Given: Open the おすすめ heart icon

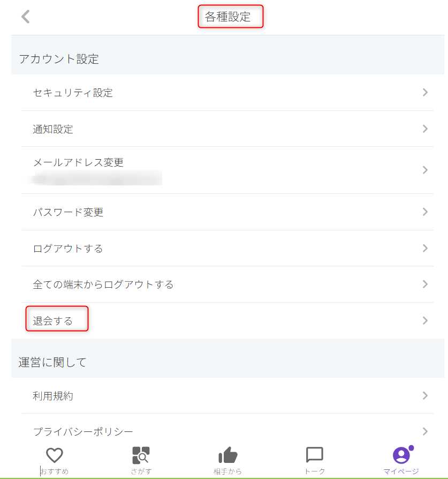Looking at the screenshot, I should [x=54, y=455].
